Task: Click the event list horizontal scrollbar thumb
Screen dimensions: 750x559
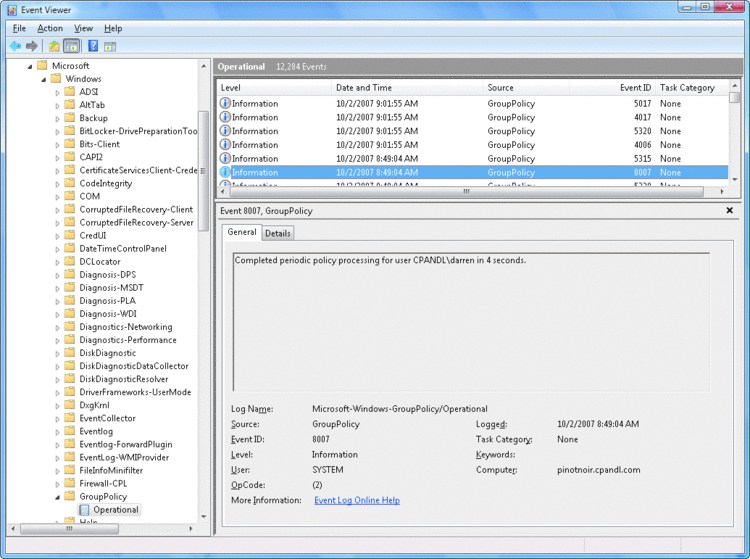Action: [466, 192]
